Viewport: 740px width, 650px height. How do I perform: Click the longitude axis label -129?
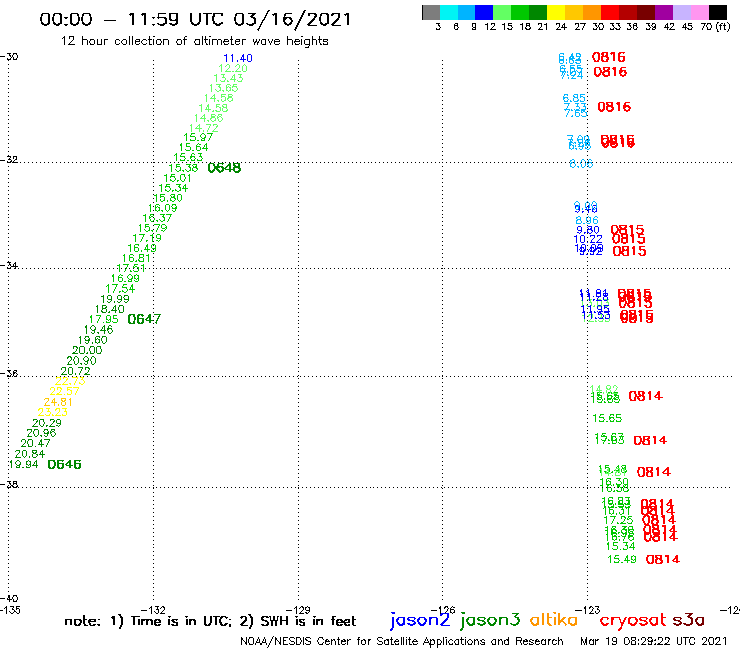297,610
